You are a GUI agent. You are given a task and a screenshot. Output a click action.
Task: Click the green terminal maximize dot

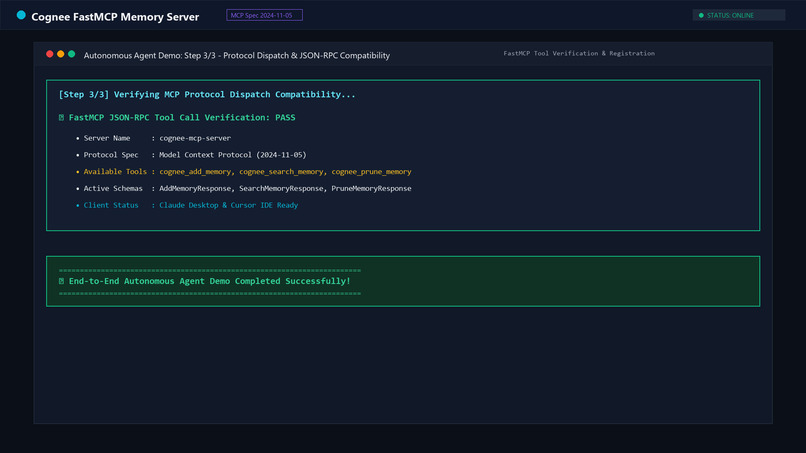tap(71, 54)
